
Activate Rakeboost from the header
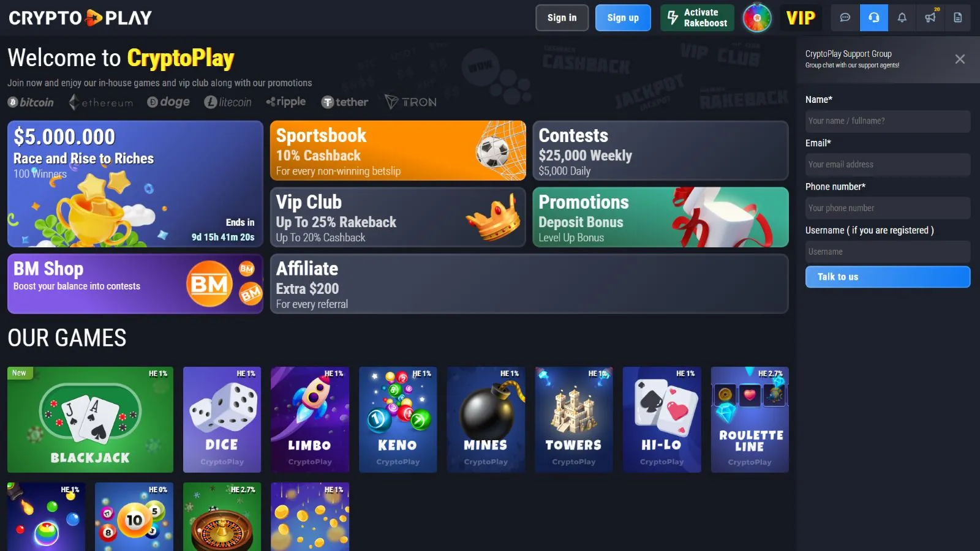click(x=697, y=18)
